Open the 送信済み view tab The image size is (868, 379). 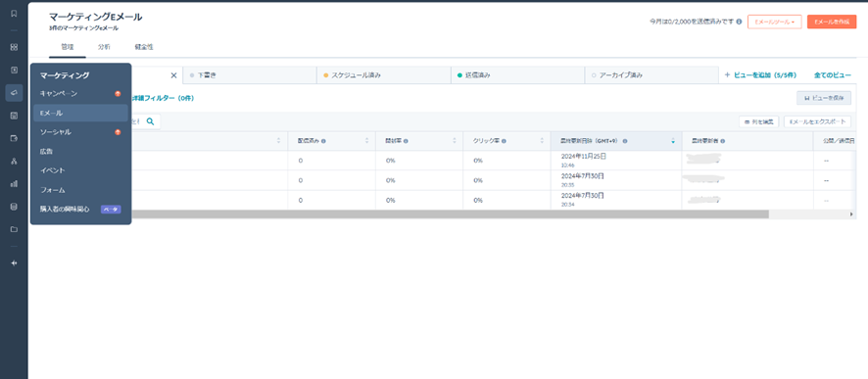[517, 75]
